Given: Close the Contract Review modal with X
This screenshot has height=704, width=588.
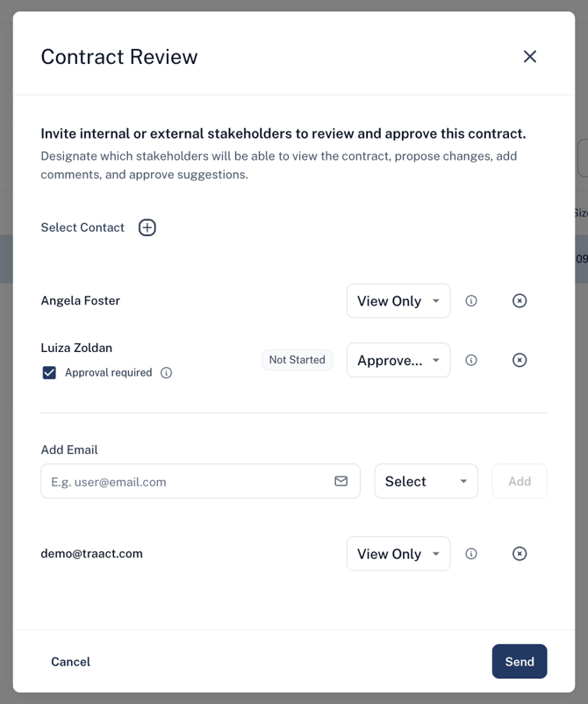Looking at the screenshot, I should pos(530,56).
